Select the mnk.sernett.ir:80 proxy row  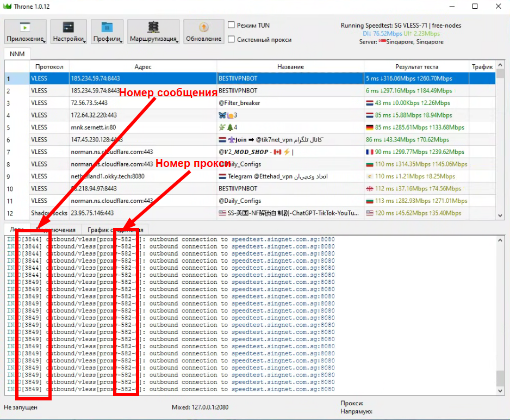(93, 127)
